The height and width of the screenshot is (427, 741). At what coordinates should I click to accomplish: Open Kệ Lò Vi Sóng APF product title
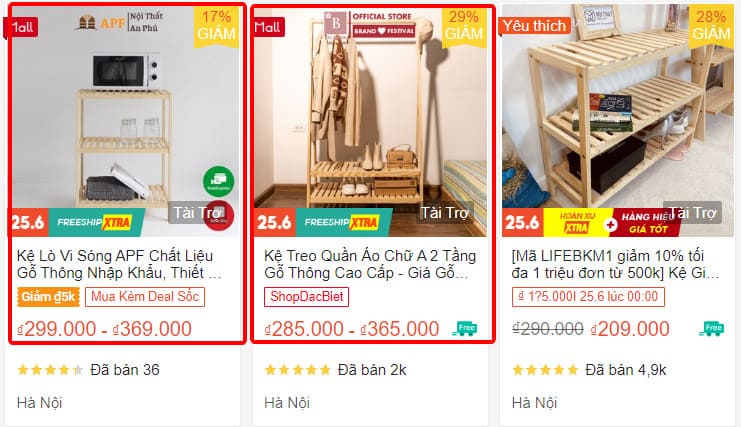(x=119, y=265)
